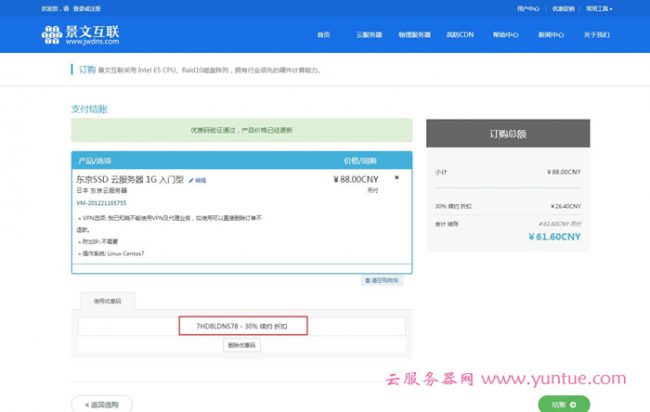This screenshot has width=650, height=412.
Task: Click the 删除优惠码 button
Action: tap(242, 345)
